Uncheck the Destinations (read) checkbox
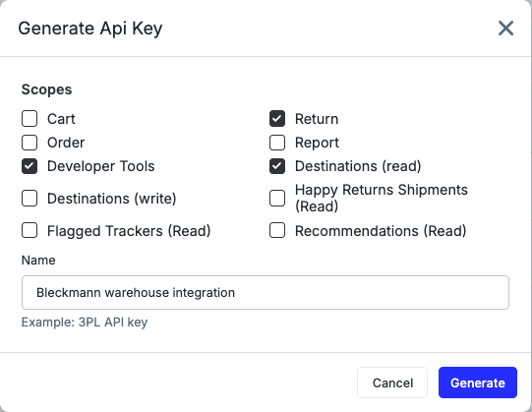 277,166
